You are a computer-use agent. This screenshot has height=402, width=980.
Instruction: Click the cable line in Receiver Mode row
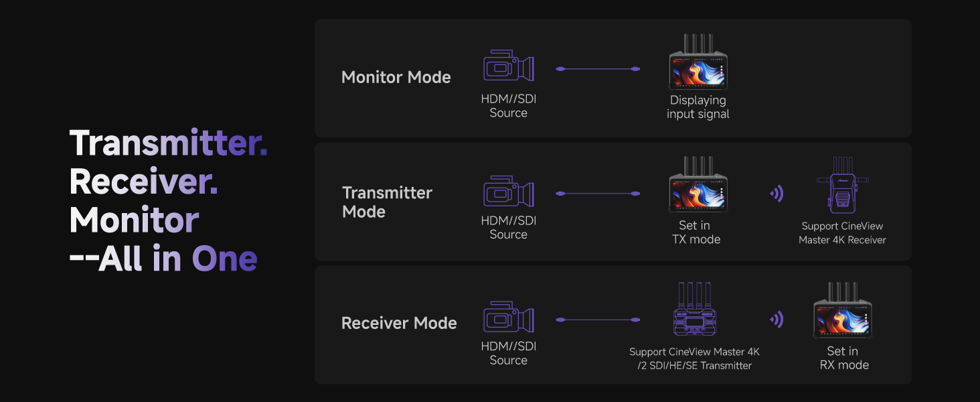598,320
